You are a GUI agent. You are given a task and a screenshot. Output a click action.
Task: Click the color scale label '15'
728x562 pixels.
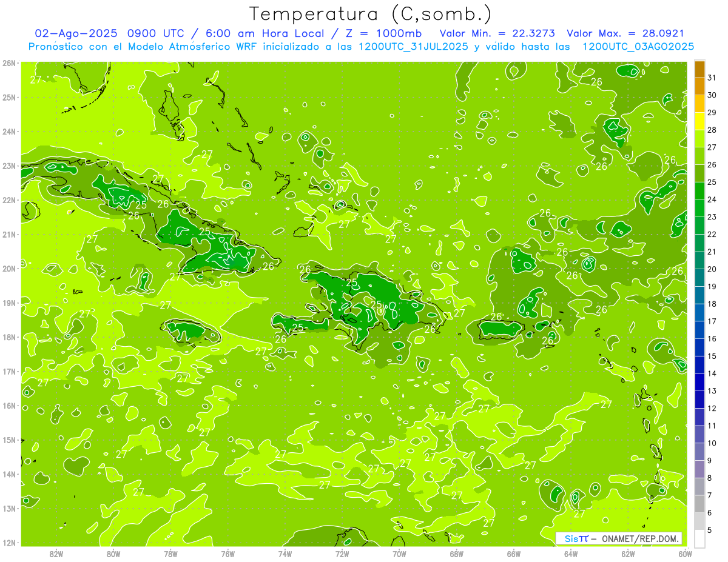pyautogui.click(x=712, y=356)
